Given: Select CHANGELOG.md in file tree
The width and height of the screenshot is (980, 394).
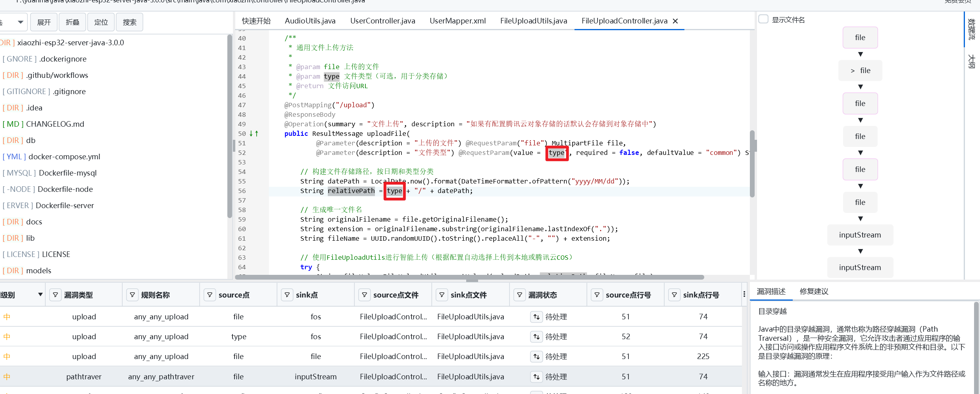Looking at the screenshot, I should [43, 124].
